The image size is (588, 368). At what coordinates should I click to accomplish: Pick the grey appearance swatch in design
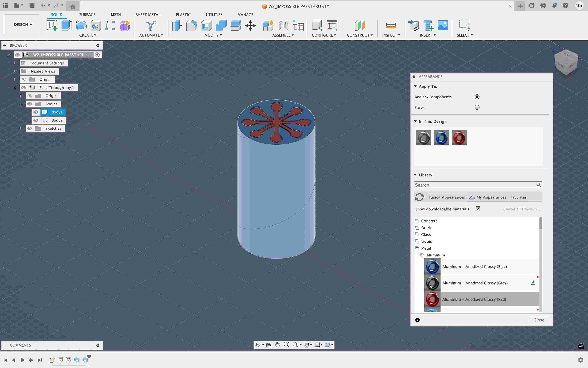424,137
